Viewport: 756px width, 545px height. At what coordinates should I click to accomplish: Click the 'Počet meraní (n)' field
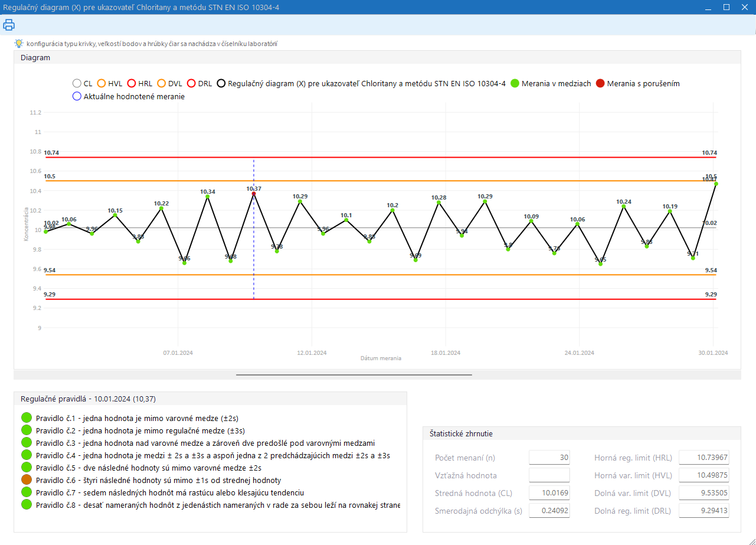549,458
